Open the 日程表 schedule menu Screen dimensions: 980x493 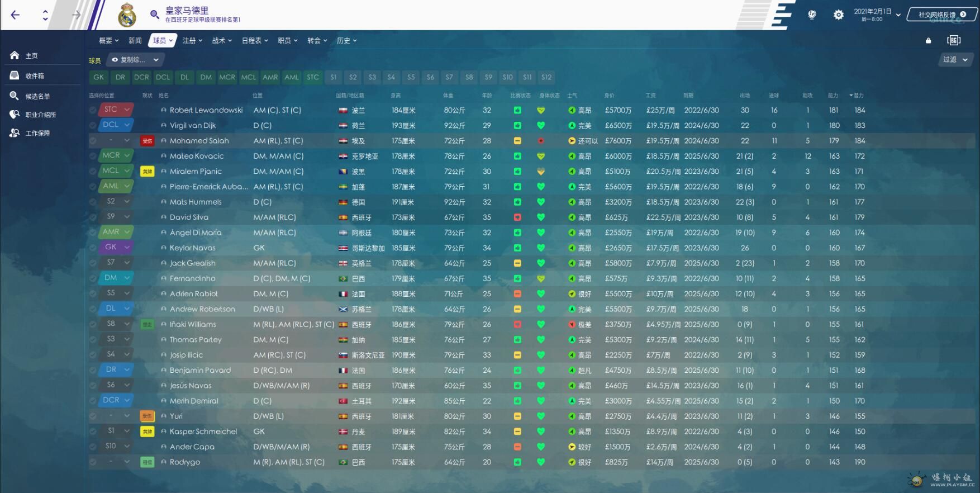tap(255, 40)
